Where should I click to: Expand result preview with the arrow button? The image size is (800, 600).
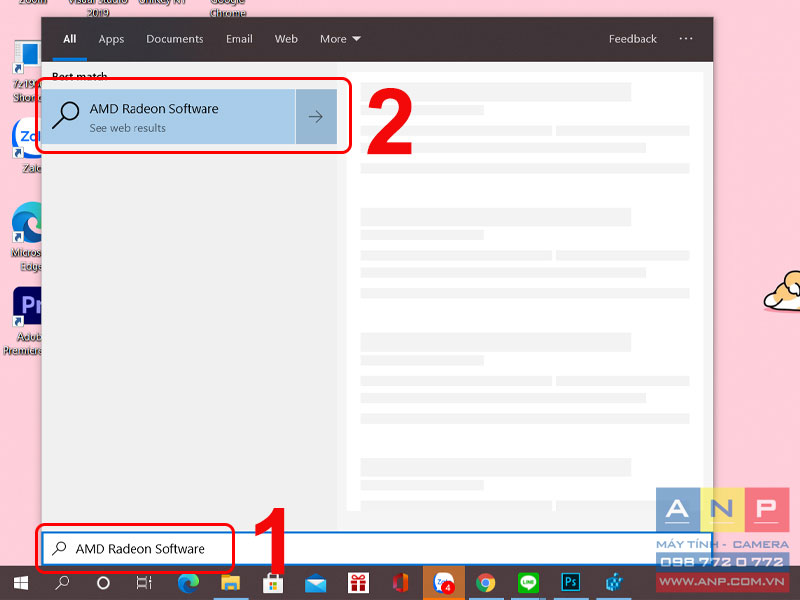pyautogui.click(x=316, y=117)
